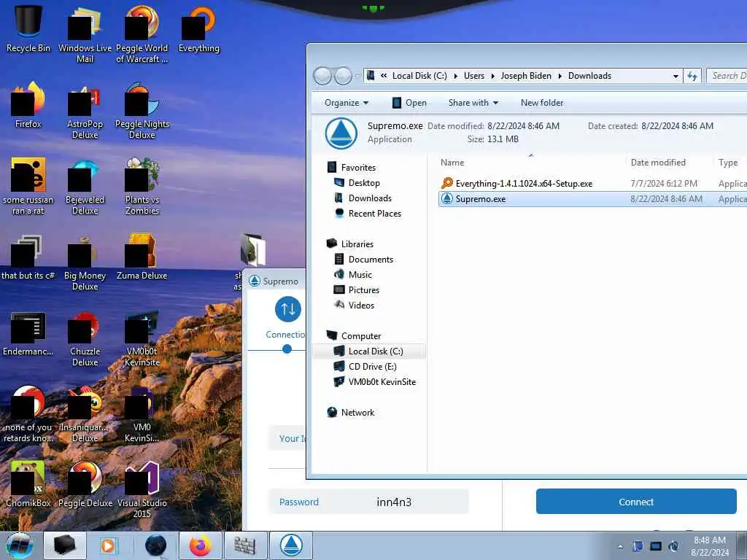
Task: Launch Zuma Deluxe desktop icon
Action: (142, 257)
